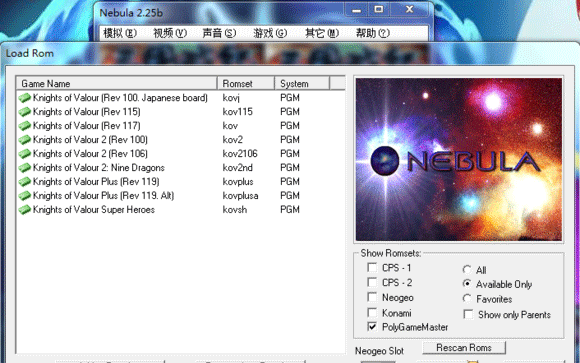580x363 pixels.
Task: Click the Nebula preview image
Action: coord(459,159)
